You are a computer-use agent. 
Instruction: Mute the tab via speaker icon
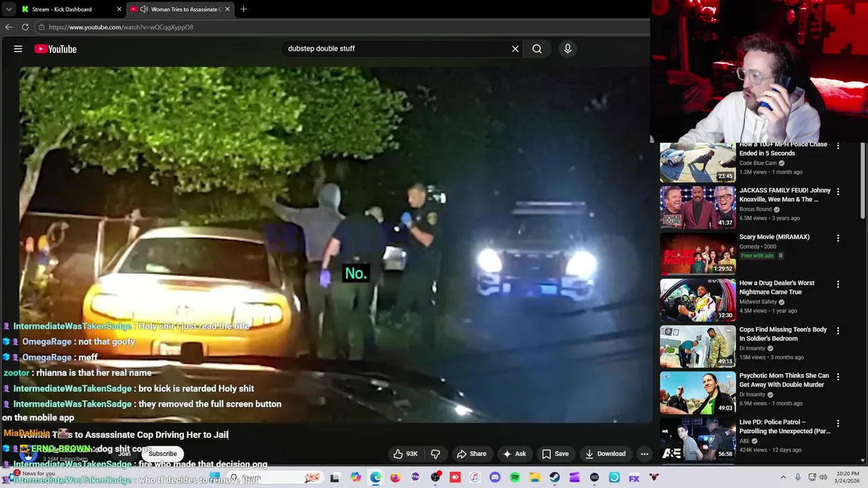coord(144,9)
